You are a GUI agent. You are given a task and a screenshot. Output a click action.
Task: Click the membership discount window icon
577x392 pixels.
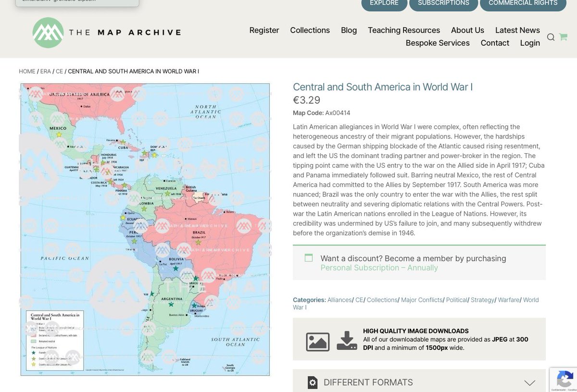[x=309, y=258]
